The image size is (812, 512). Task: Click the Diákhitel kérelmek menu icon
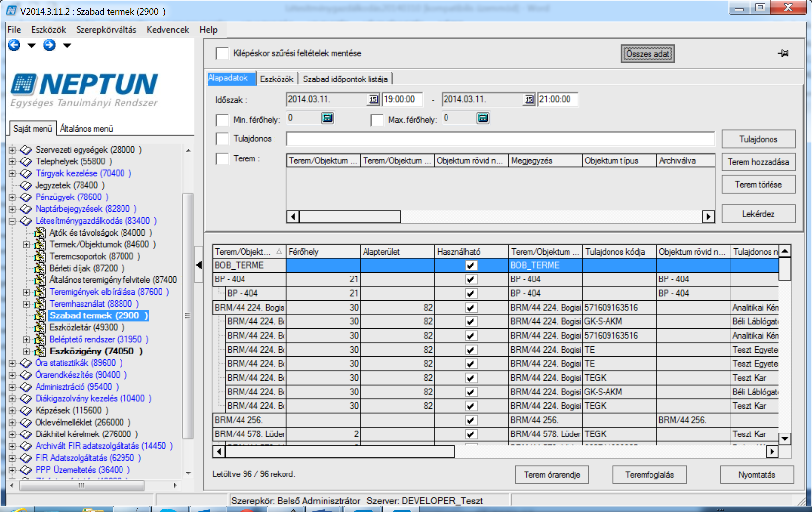coord(26,434)
